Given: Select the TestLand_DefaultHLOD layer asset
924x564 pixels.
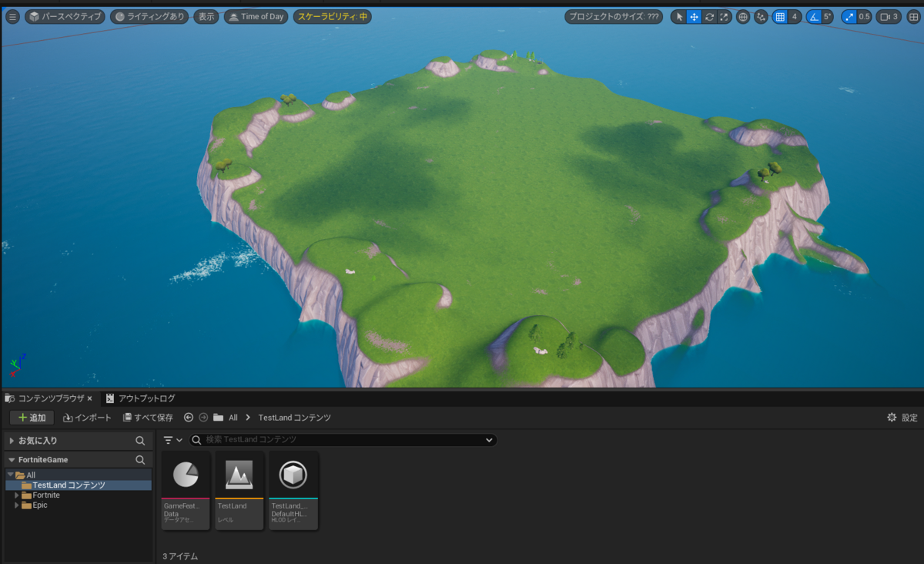Looking at the screenshot, I should tap(293, 490).
